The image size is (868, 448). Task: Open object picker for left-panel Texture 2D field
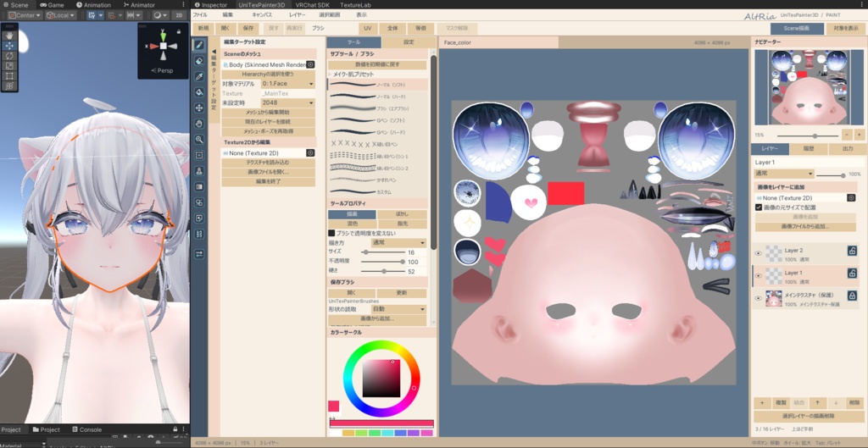[310, 152]
